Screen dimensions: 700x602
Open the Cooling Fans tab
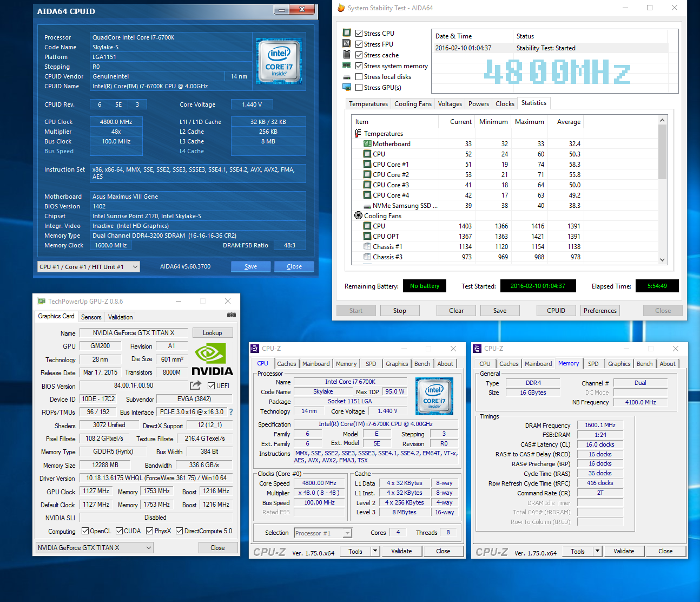[413, 104]
